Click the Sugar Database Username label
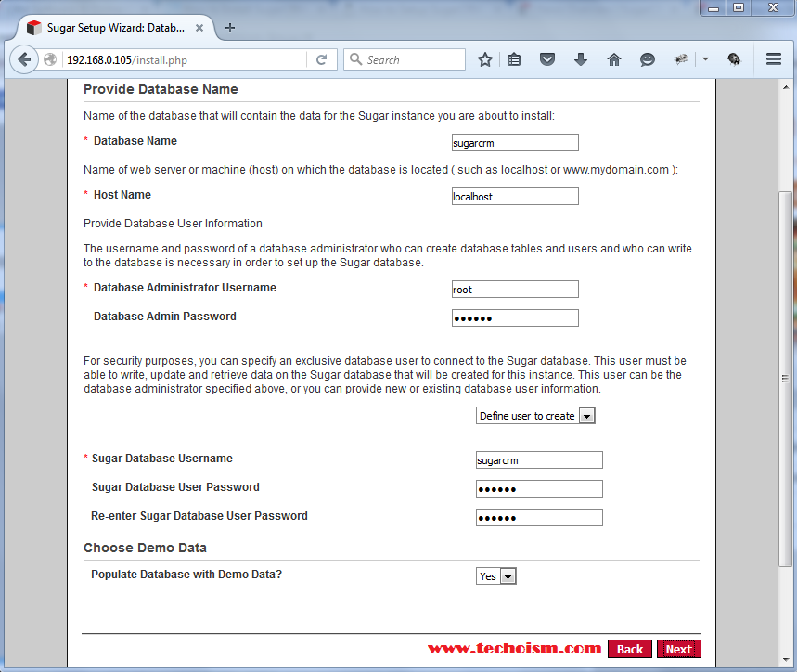 (162, 459)
